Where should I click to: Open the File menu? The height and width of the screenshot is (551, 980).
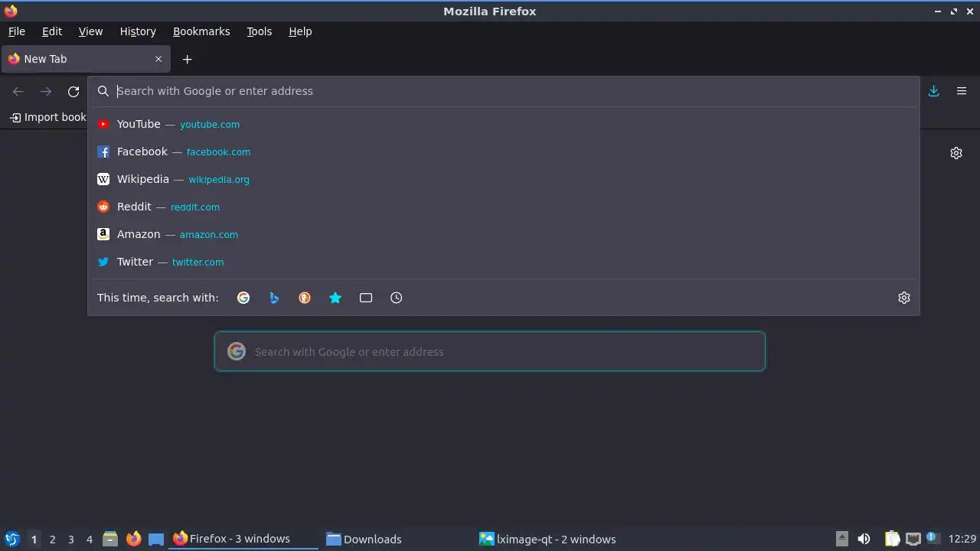(x=17, y=31)
